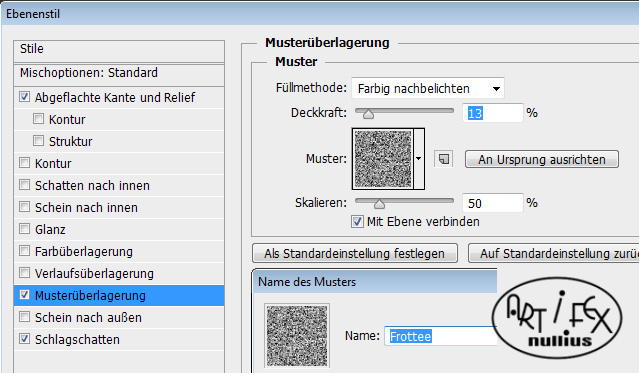Click Auf Standardeinstellung zurücksetzen button
Screen dimensions: 639x373
point(554,254)
